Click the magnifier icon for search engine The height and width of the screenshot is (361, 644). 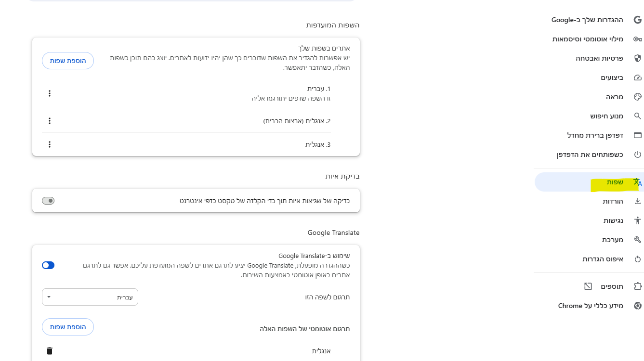[637, 116]
